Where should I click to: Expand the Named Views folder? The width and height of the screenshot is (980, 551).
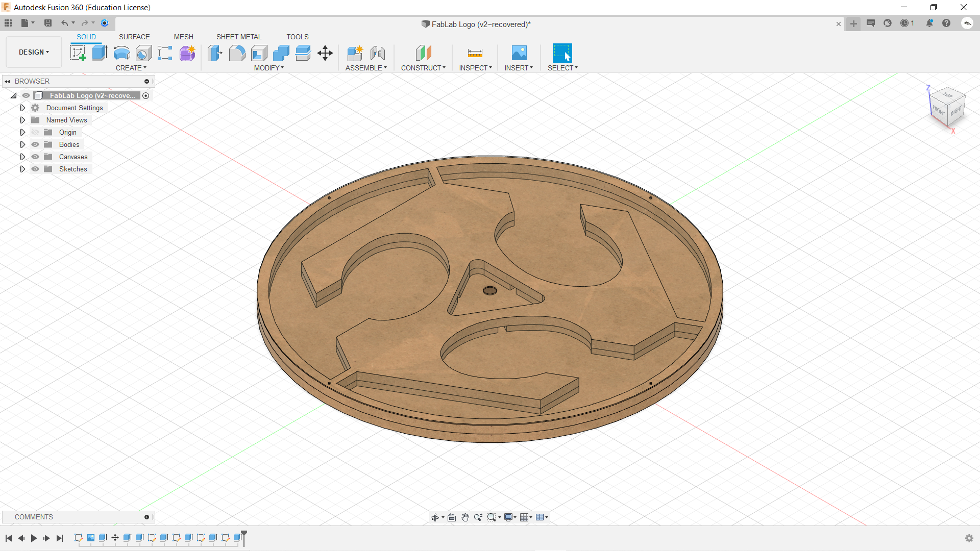pyautogui.click(x=22, y=120)
